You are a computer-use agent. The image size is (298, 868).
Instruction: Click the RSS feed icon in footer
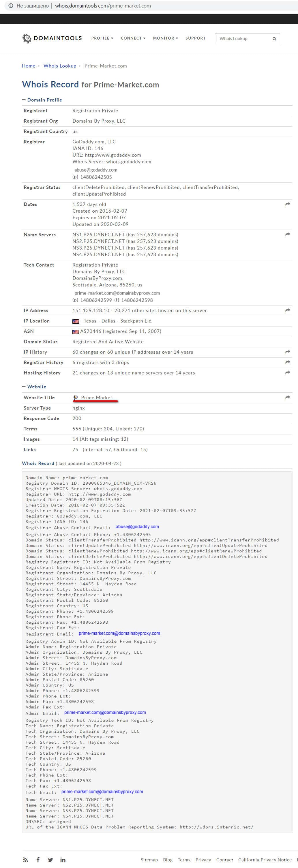pos(25,860)
